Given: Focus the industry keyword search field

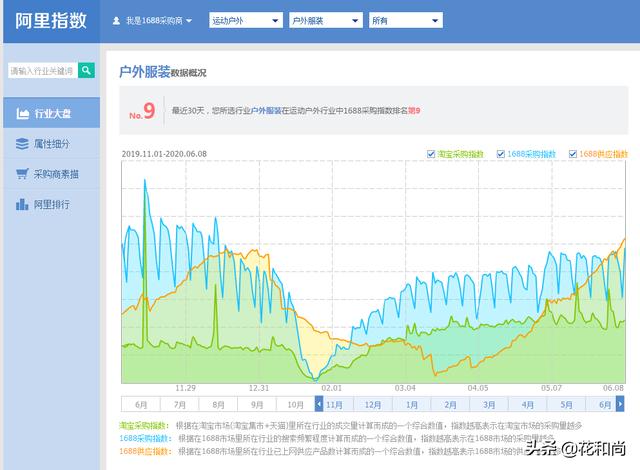Looking at the screenshot, I should (x=42, y=71).
